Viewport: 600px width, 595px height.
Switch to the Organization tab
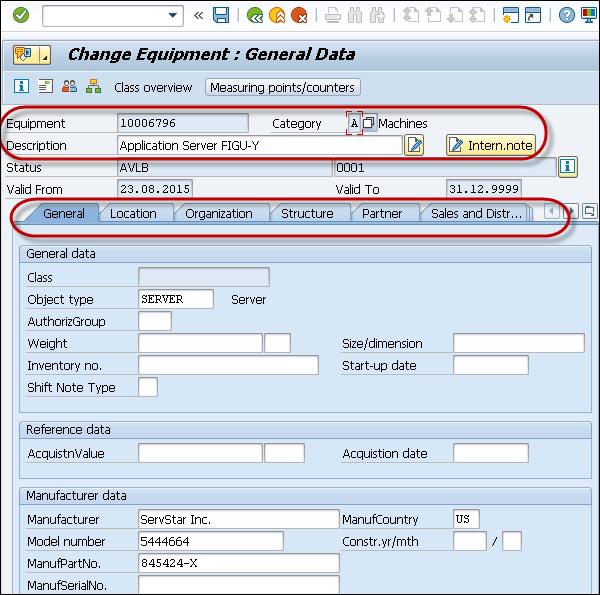(x=219, y=214)
